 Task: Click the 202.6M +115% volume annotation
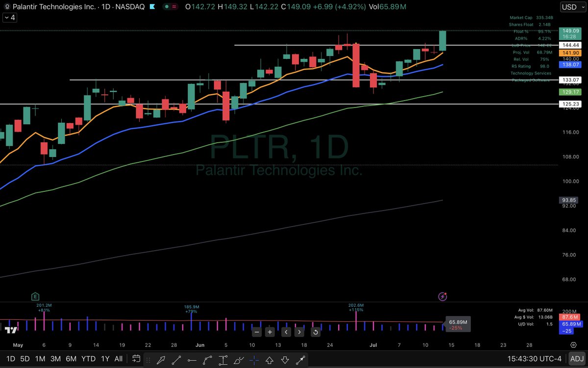[356, 307]
